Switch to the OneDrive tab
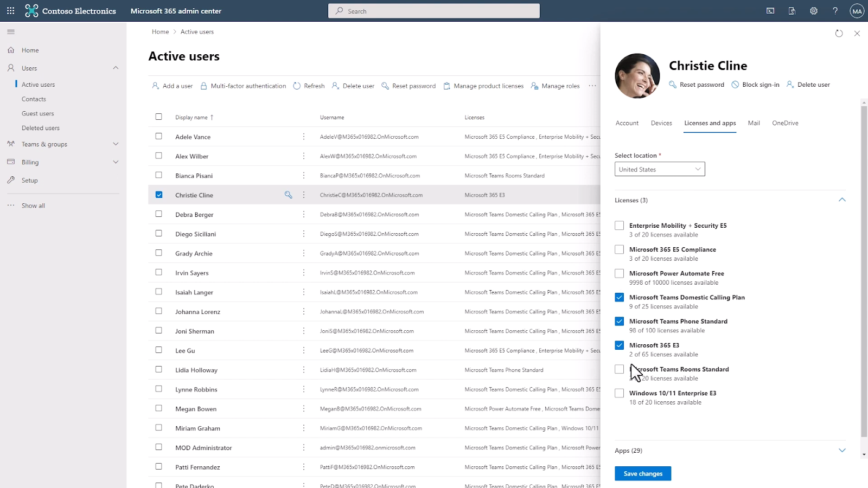Screen dimensions: 868x488 (x=785, y=123)
